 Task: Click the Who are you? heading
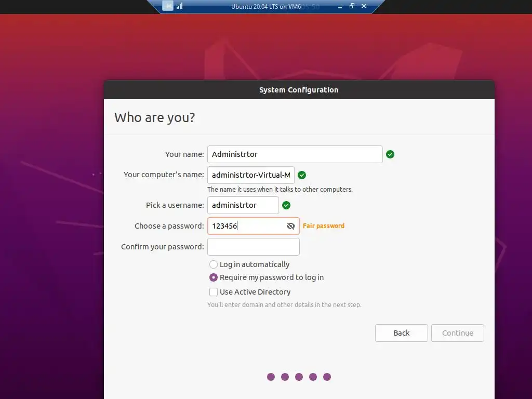(x=155, y=117)
